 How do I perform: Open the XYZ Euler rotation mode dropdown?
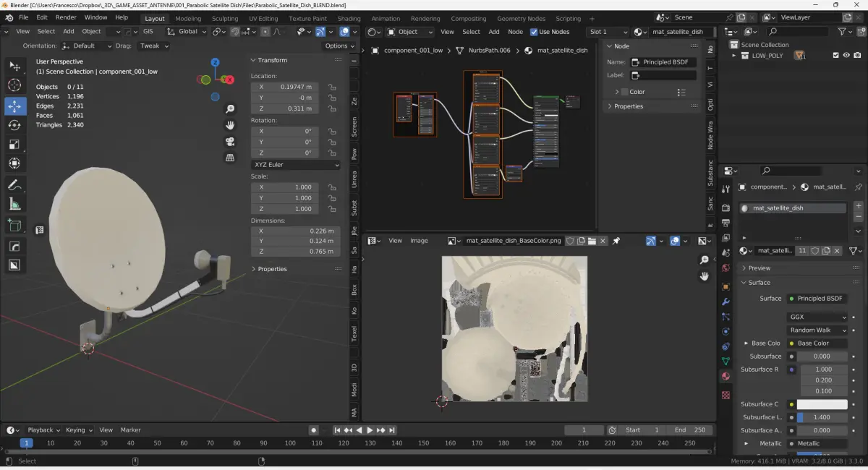(295, 165)
